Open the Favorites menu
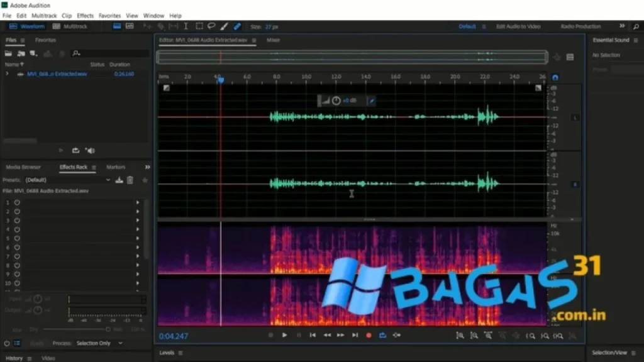Viewport: 644px width, 362px height. [x=109, y=16]
